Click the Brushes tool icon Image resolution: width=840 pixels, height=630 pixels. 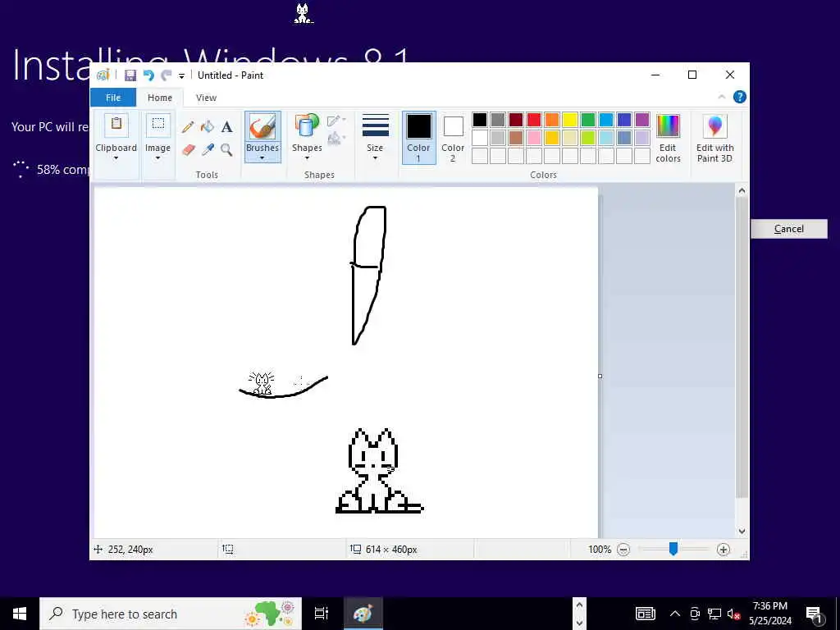coord(262,127)
